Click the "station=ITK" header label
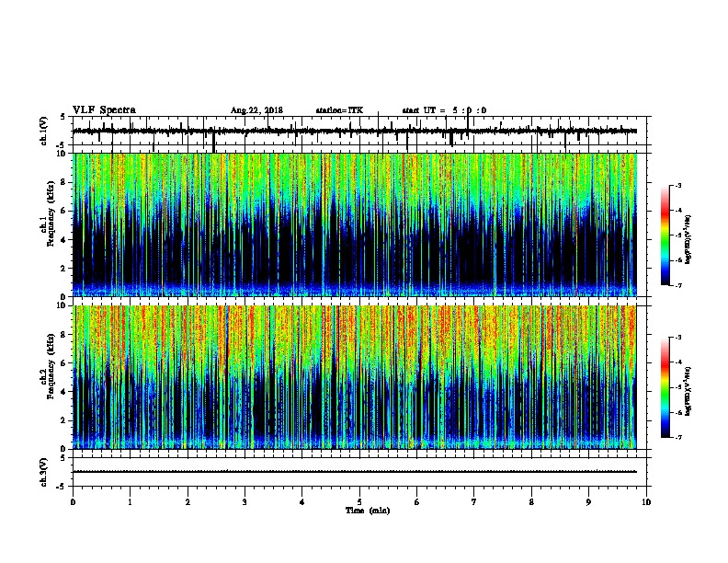728x563 pixels. 339,110
